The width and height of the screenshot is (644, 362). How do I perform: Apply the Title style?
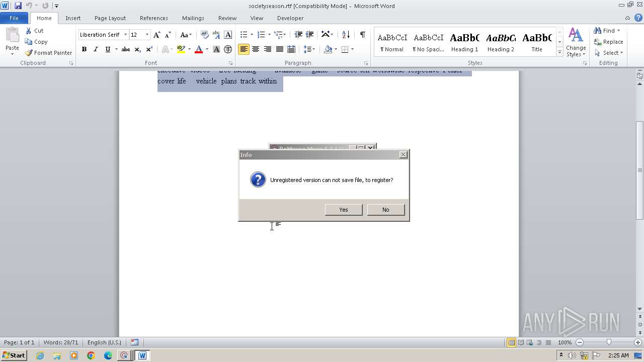[537, 42]
